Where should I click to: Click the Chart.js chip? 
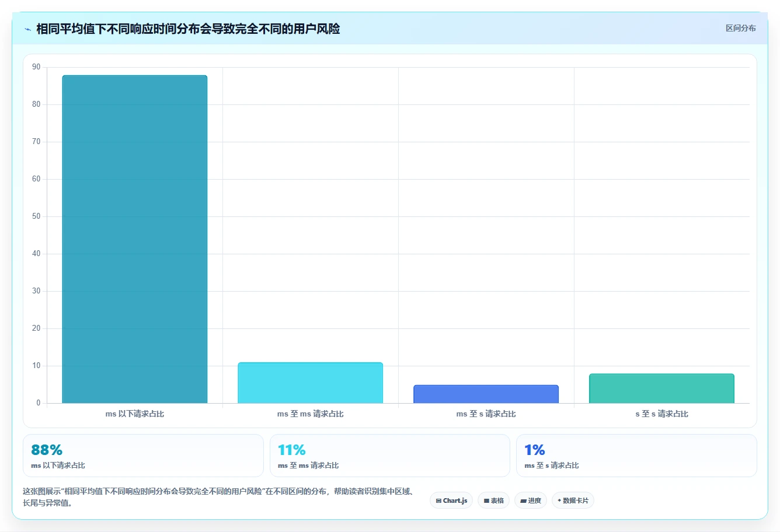tap(451, 501)
